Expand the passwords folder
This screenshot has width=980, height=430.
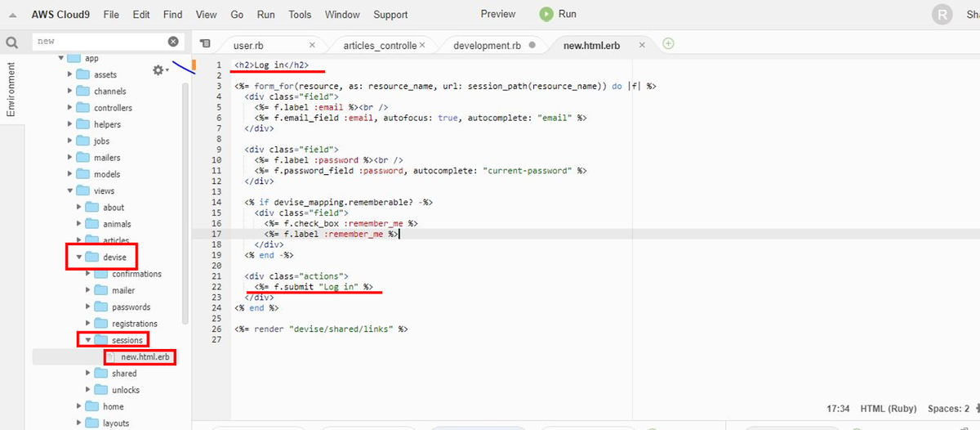88,307
